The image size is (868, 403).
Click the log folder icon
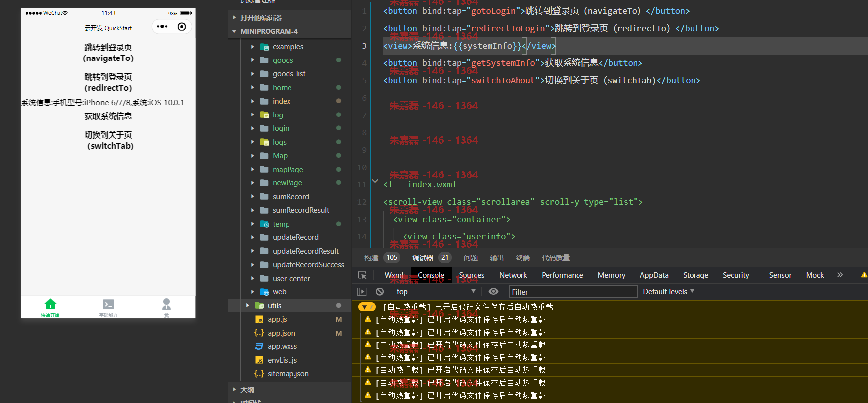point(264,115)
